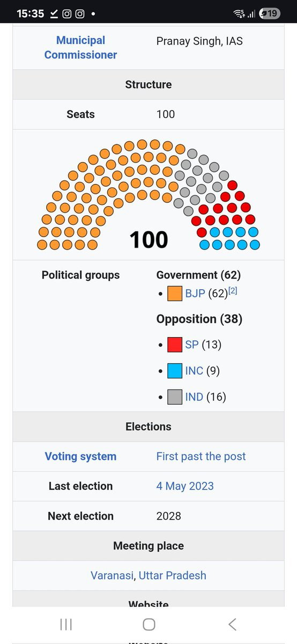Open the Voting system link

[x=80, y=457]
